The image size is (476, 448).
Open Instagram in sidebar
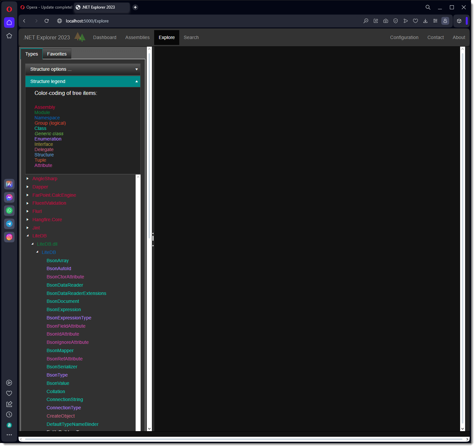(x=9, y=237)
